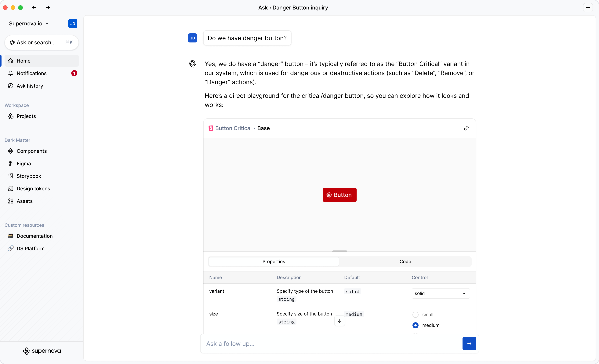Open the Assets section

25,201
